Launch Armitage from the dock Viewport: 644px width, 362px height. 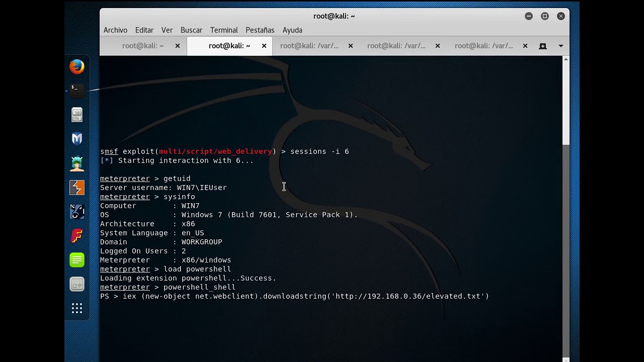(x=77, y=163)
